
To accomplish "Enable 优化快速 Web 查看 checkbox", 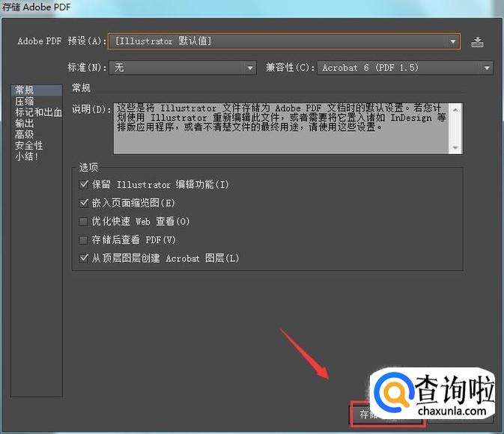I will [x=83, y=221].
